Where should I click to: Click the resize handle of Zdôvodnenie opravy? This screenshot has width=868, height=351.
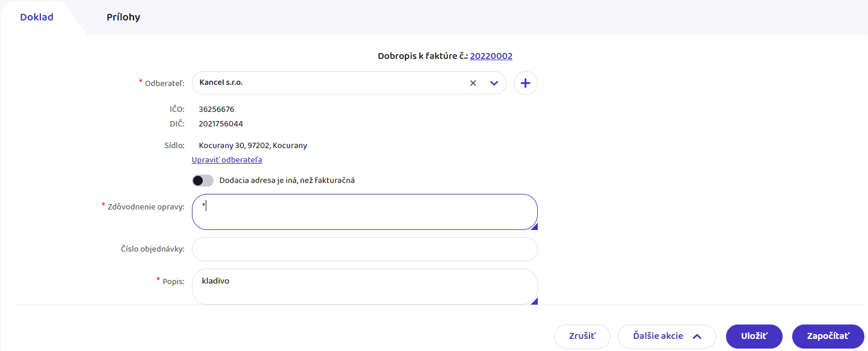[x=534, y=226]
